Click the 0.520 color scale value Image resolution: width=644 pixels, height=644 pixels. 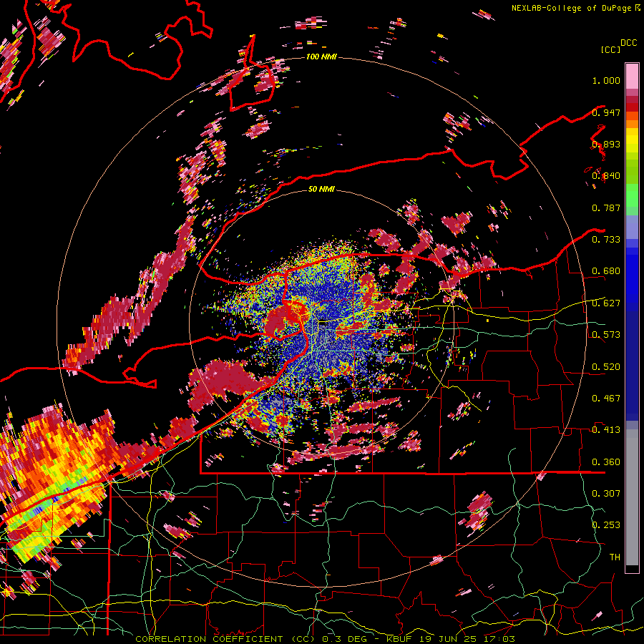click(606, 367)
